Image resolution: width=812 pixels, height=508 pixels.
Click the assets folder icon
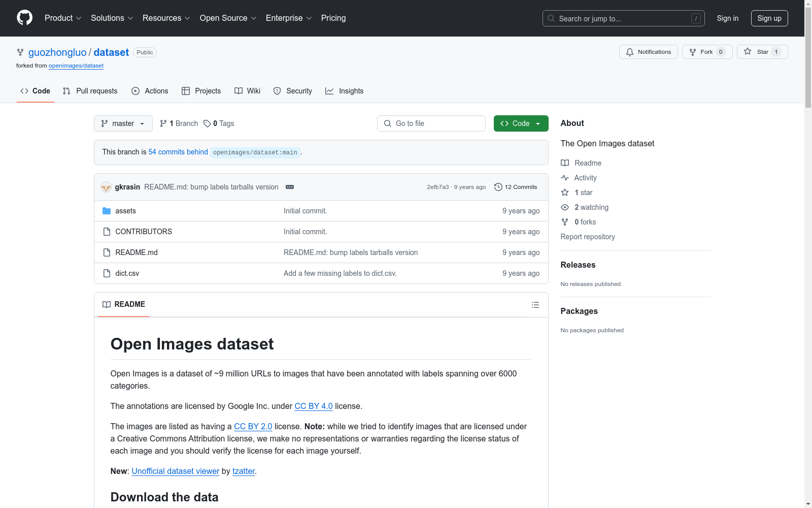point(107,211)
